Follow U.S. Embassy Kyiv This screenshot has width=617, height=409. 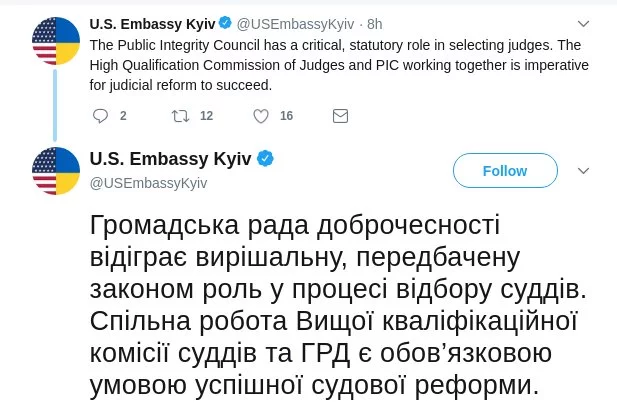(x=504, y=171)
